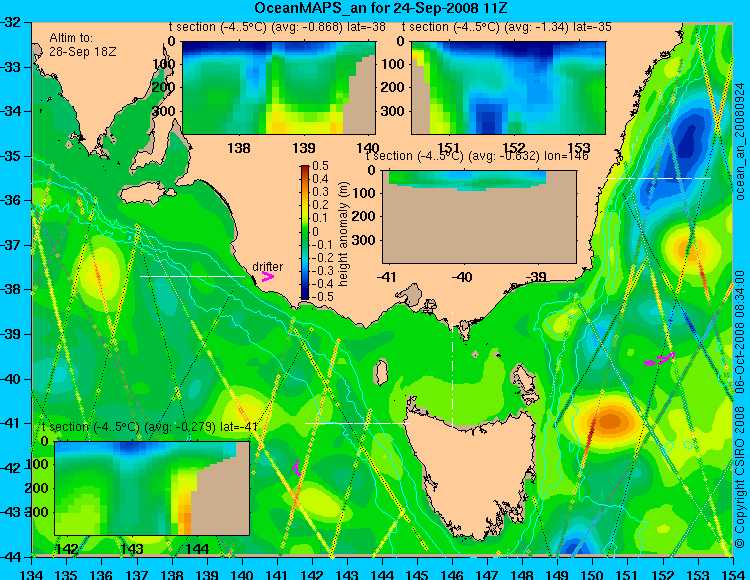The image size is (750, 580).
Task: Click the -40 tick under the lon=146 inset
Action: tap(461, 277)
